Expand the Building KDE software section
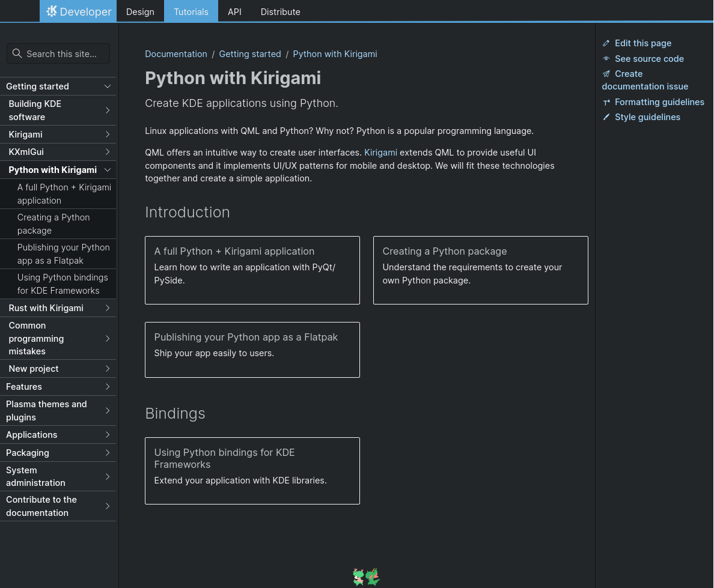This screenshot has width=714, height=588. (108, 111)
